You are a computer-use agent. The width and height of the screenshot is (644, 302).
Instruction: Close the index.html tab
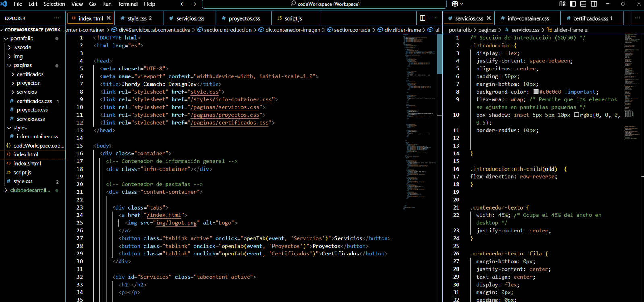tap(109, 18)
